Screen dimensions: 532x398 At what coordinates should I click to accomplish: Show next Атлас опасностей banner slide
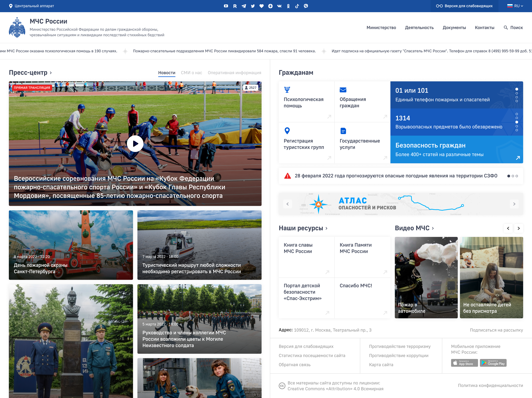tap(514, 204)
